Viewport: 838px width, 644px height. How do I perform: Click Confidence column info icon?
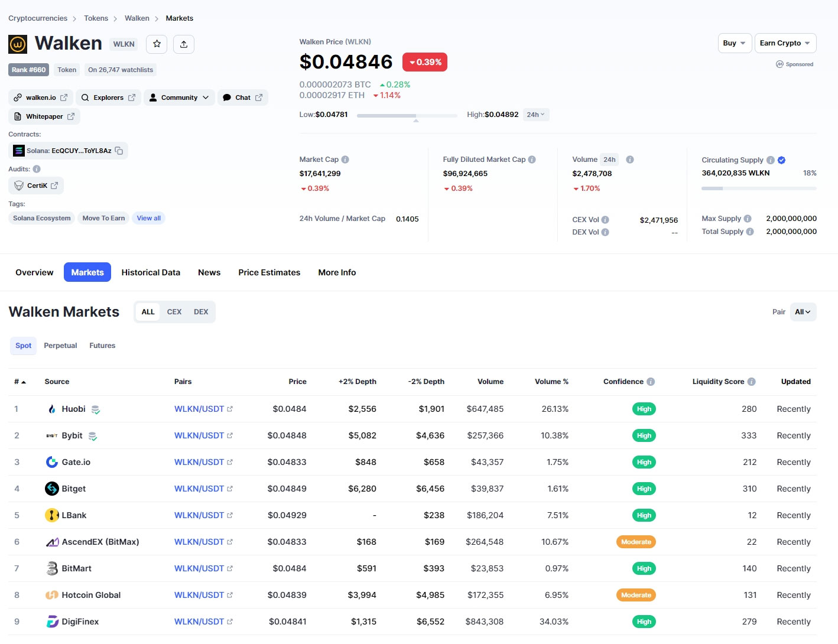[x=651, y=382]
